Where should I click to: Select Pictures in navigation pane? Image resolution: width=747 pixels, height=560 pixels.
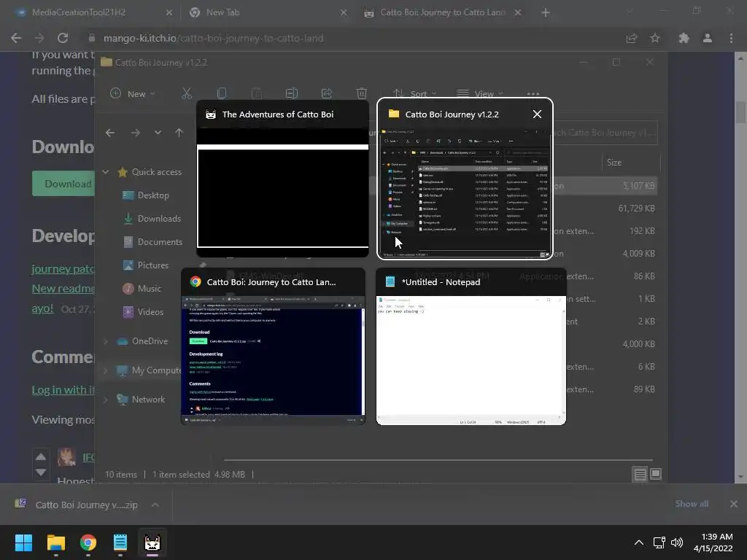tap(145, 265)
